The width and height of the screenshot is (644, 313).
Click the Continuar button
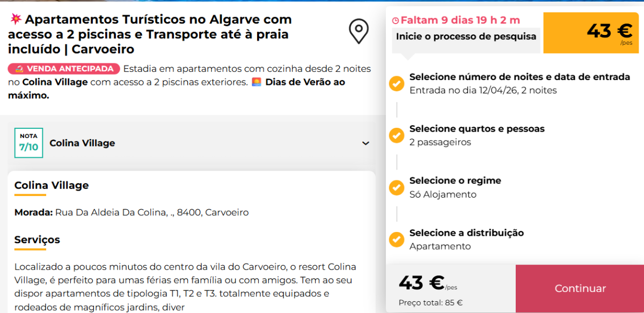pyautogui.click(x=580, y=289)
